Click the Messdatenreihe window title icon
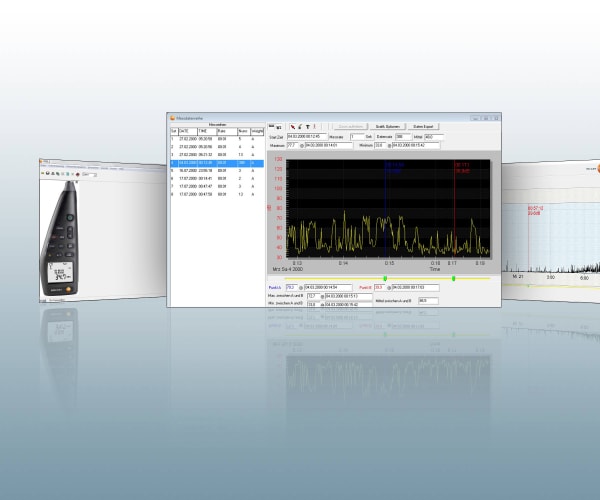The image size is (600, 500). pos(172,116)
